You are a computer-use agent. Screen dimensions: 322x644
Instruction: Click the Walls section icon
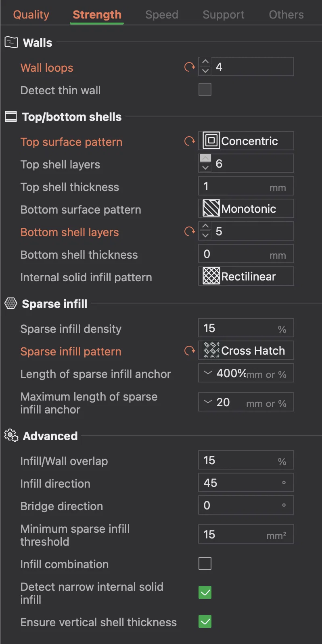pos(11,42)
